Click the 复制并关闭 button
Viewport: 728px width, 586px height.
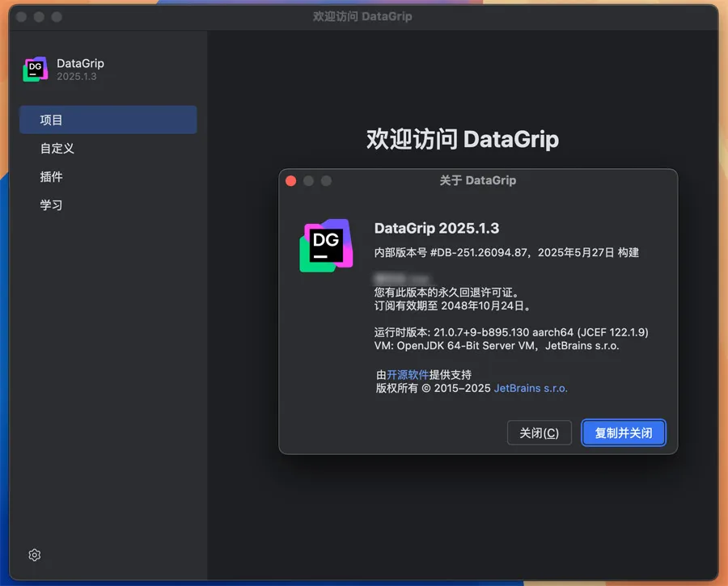click(623, 432)
